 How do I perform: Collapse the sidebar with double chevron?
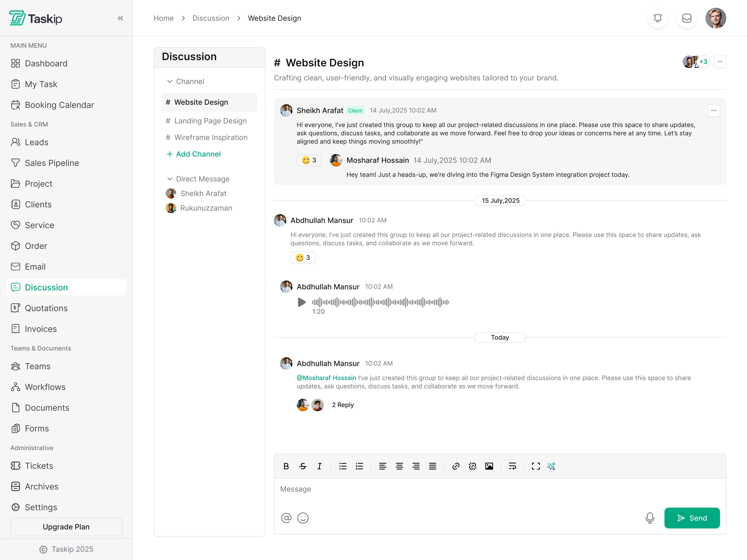click(x=120, y=18)
